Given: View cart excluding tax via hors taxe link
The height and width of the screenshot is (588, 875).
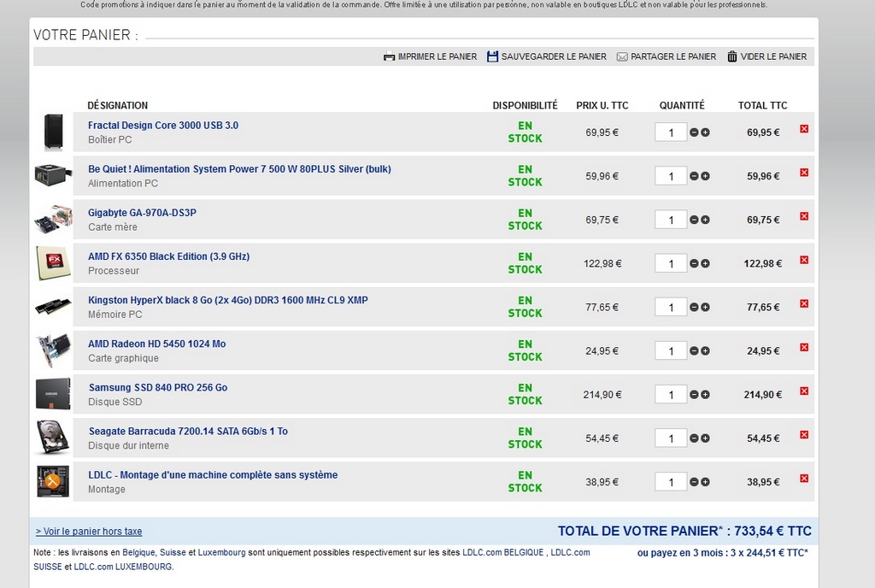Looking at the screenshot, I should point(89,532).
